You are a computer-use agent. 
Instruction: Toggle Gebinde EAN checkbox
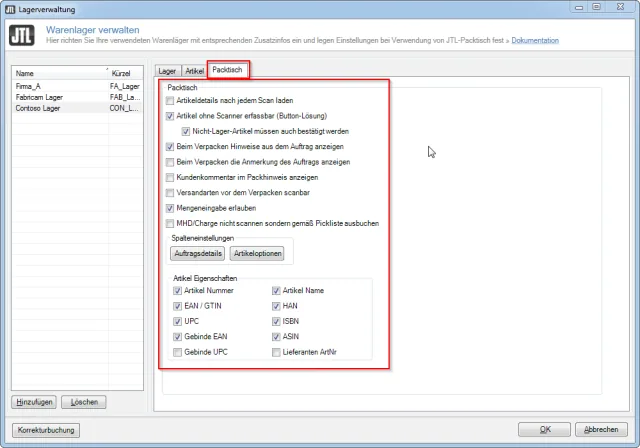[x=177, y=337]
